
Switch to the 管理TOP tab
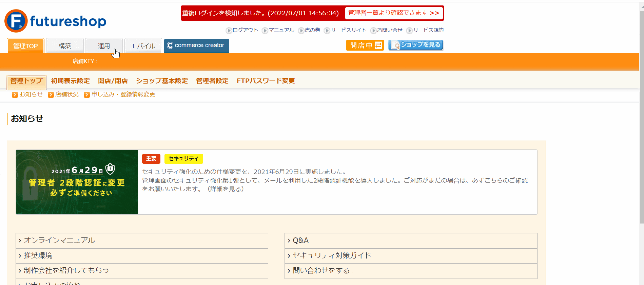tap(25, 46)
